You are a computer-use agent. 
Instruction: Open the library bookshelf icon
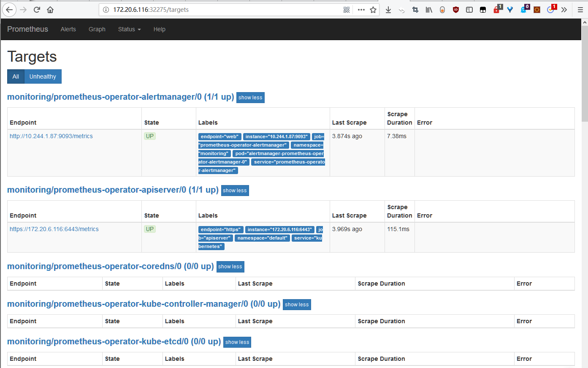tap(429, 10)
